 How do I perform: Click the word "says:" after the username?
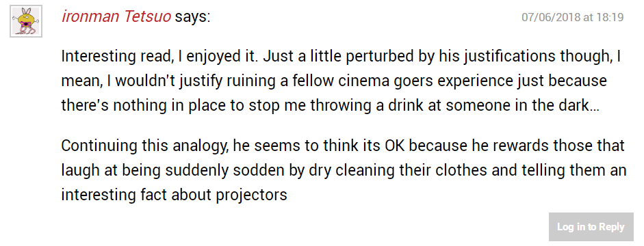(192, 18)
